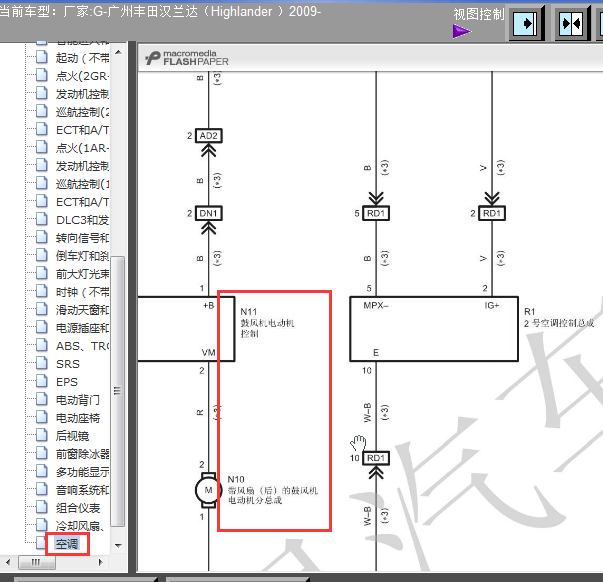Click the horizontal scrollbar left arrow
The width and height of the screenshot is (603, 582).
click(8, 562)
